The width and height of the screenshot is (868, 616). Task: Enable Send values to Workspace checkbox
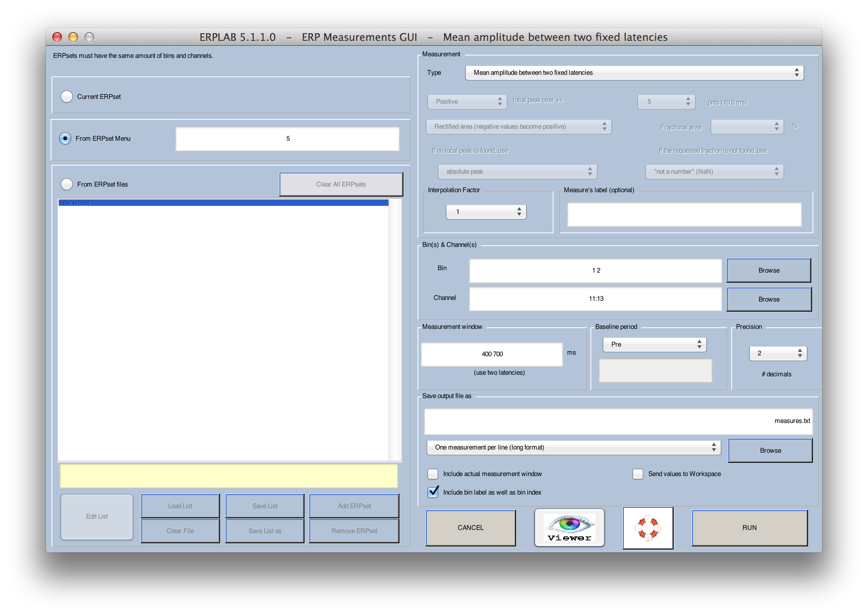pos(634,474)
